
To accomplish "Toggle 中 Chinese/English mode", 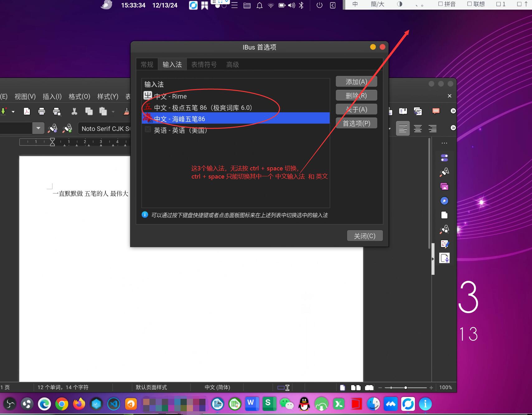I will (x=355, y=4).
